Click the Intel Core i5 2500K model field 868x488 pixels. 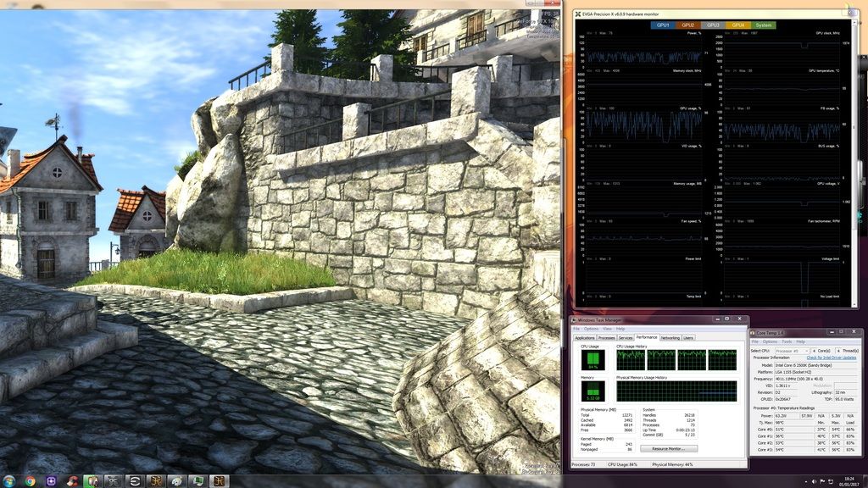(x=815, y=365)
